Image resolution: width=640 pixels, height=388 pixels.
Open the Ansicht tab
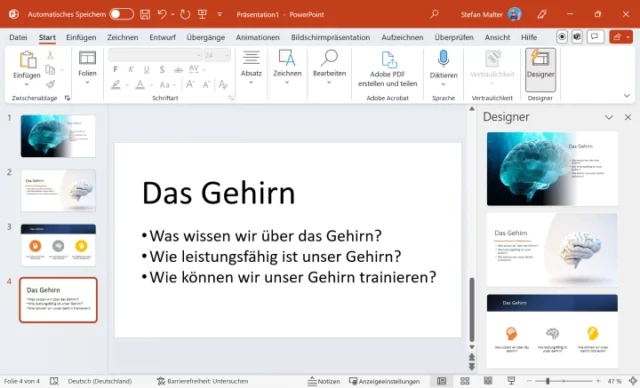[x=498, y=37]
